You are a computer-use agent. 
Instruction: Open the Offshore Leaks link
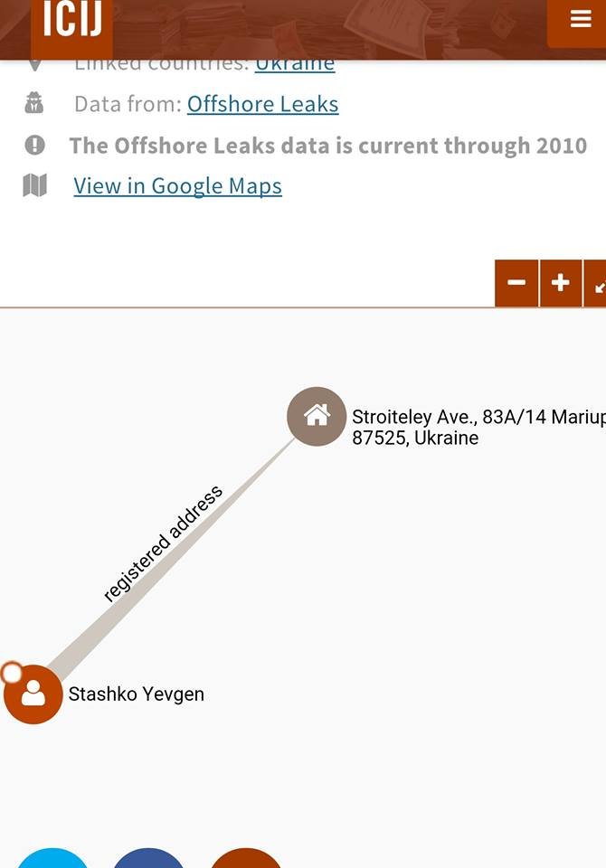point(262,104)
